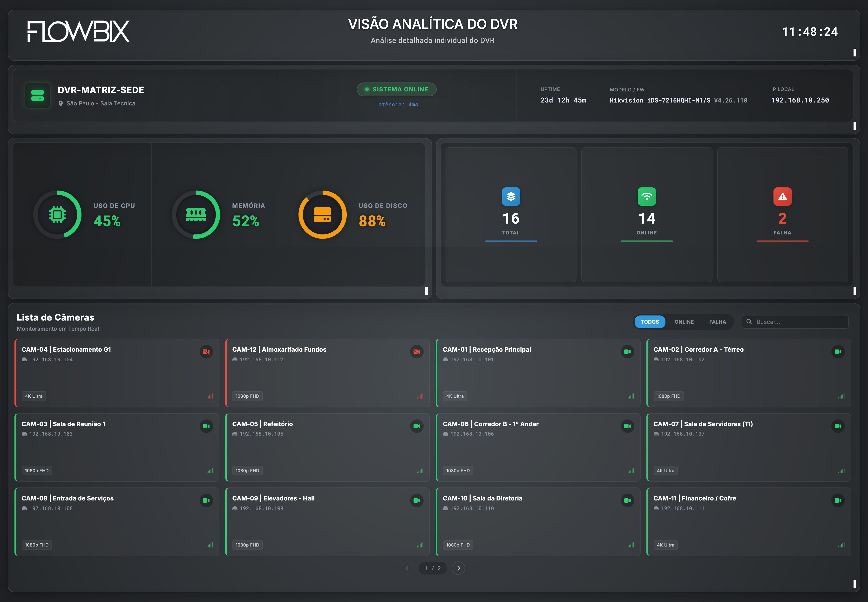868x602 pixels.
Task: Click the 1 / 2 page indicator
Action: (433, 568)
